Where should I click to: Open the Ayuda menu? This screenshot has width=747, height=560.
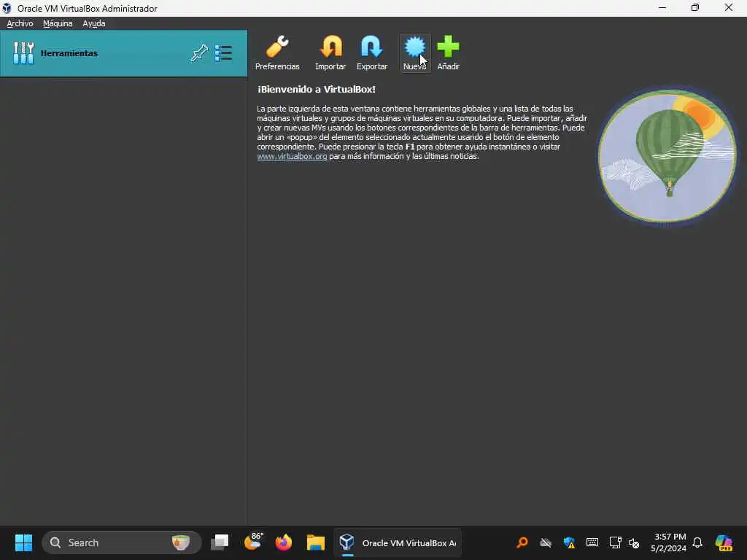94,23
